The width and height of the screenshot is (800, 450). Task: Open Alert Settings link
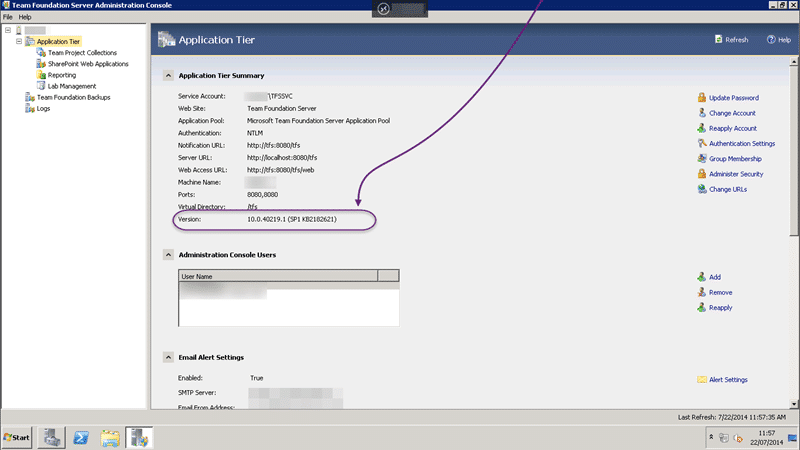point(728,380)
